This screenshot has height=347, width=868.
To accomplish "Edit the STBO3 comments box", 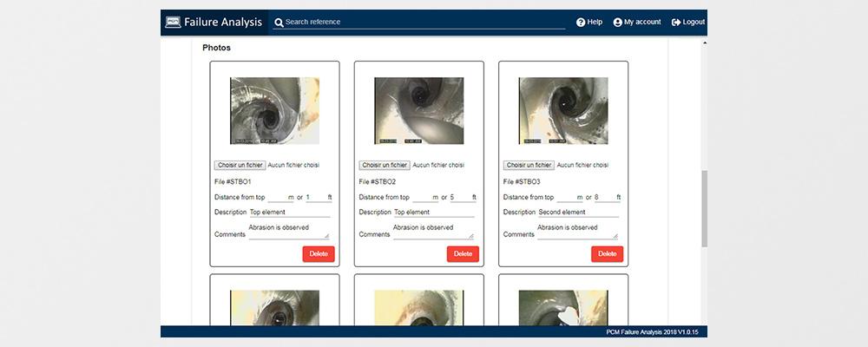I will [x=578, y=231].
